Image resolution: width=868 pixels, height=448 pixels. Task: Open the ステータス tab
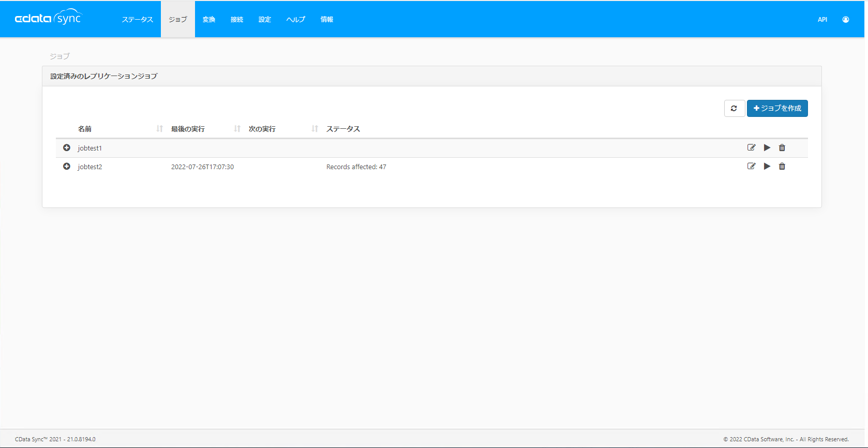pos(138,20)
